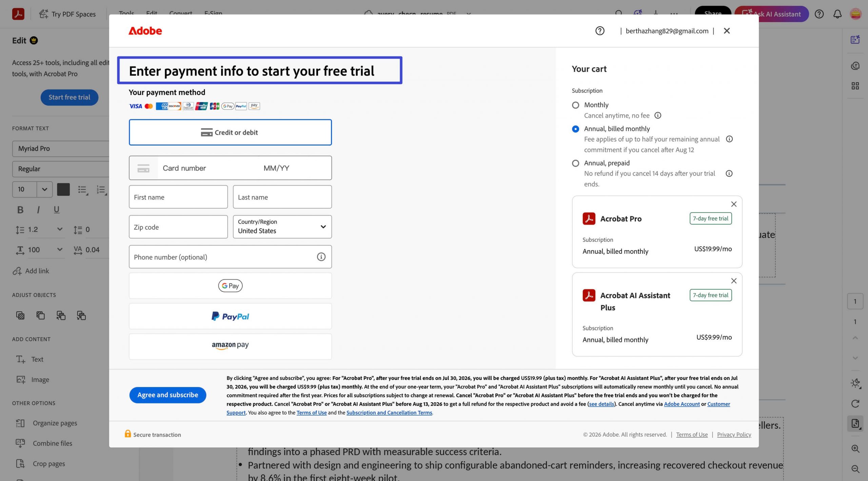
Task: Choose the Credit or debit payment tab
Action: click(230, 132)
